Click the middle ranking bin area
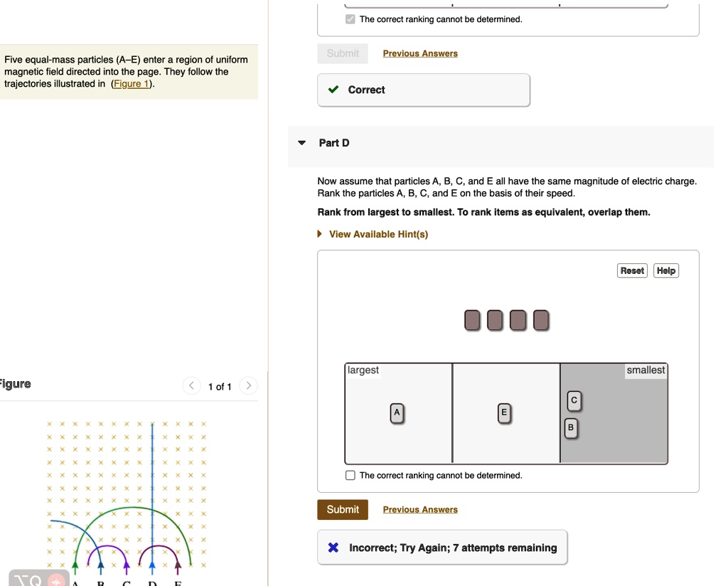Viewport: 728px width, 586px height. (x=506, y=441)
